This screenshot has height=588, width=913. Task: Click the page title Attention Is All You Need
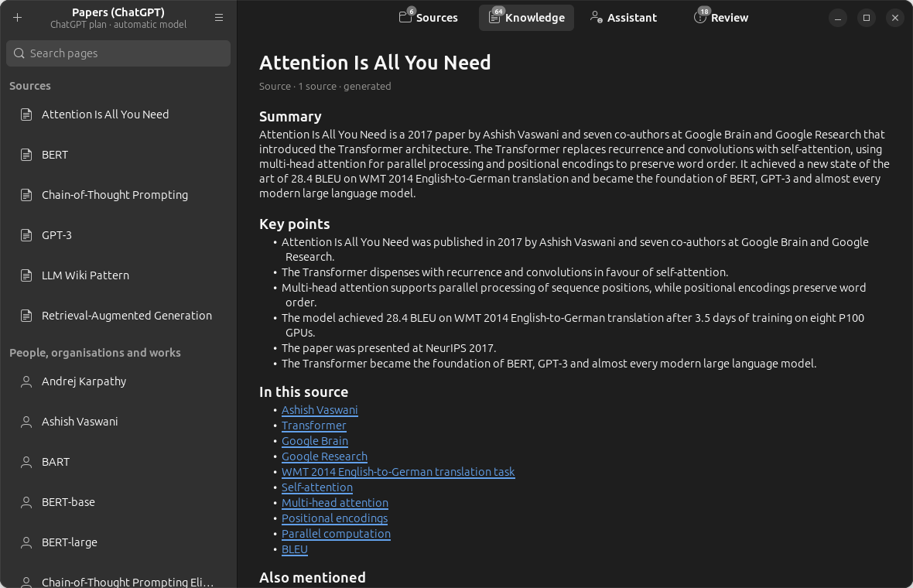375,63
